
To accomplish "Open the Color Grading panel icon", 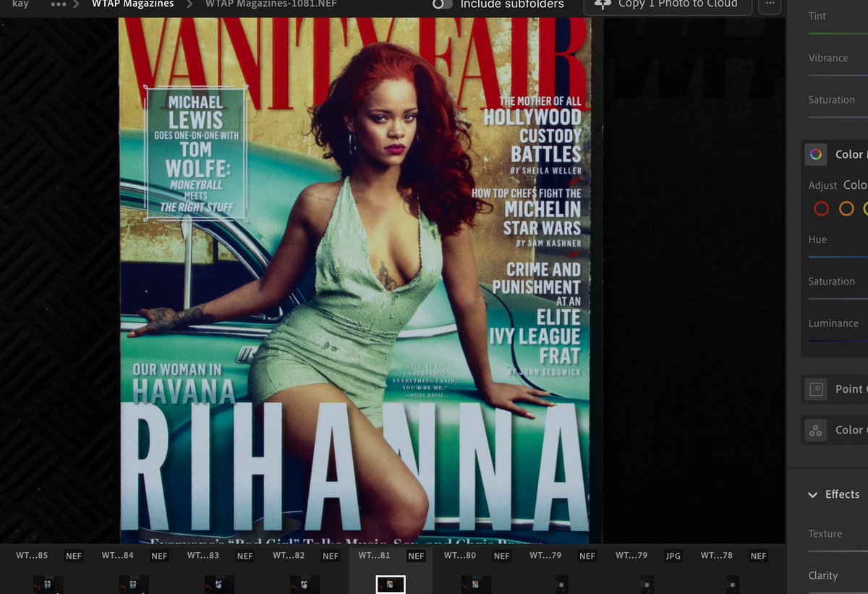I will [816, 430].
